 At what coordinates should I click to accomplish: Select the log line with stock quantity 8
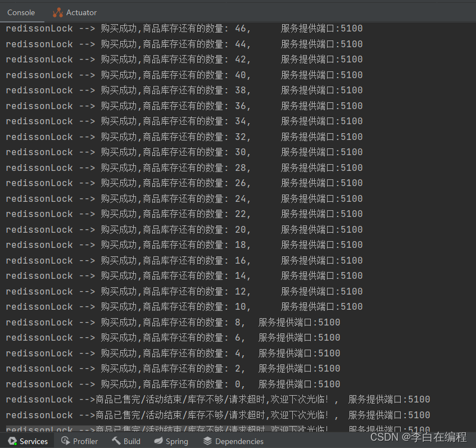point(173,322)
